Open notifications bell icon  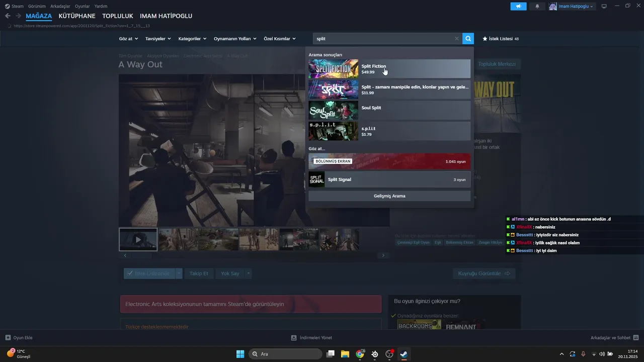click(x=537, y=6)
